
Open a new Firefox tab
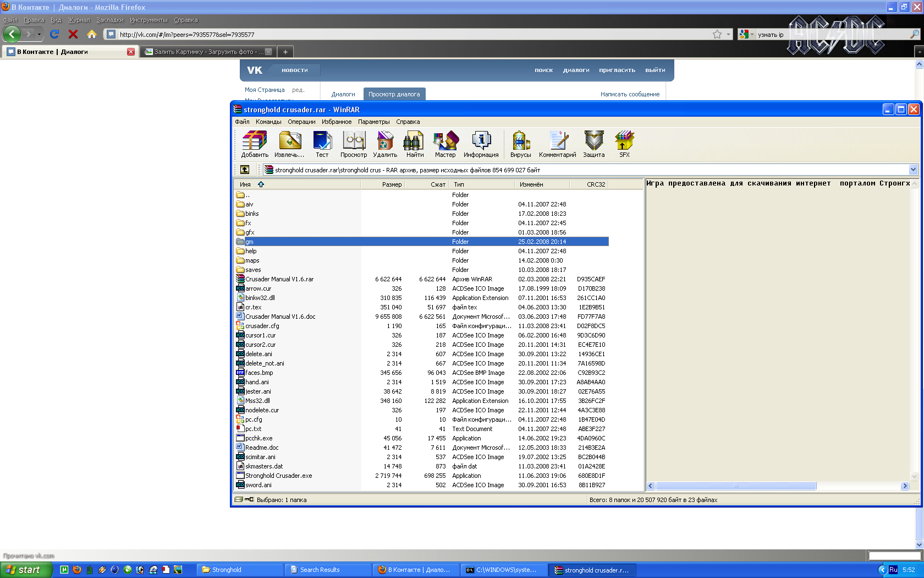coord(285,52)
